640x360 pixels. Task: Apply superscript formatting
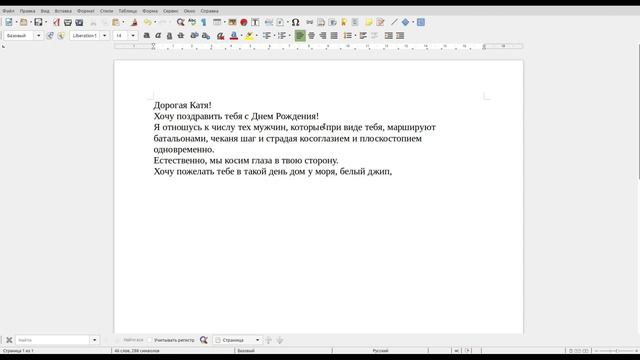(194, 36)
